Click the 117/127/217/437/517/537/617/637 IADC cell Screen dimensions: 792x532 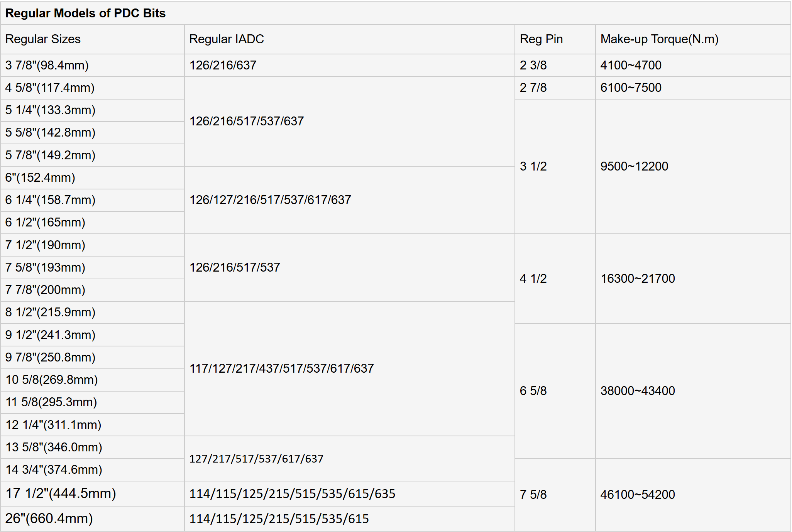point(281,368)
